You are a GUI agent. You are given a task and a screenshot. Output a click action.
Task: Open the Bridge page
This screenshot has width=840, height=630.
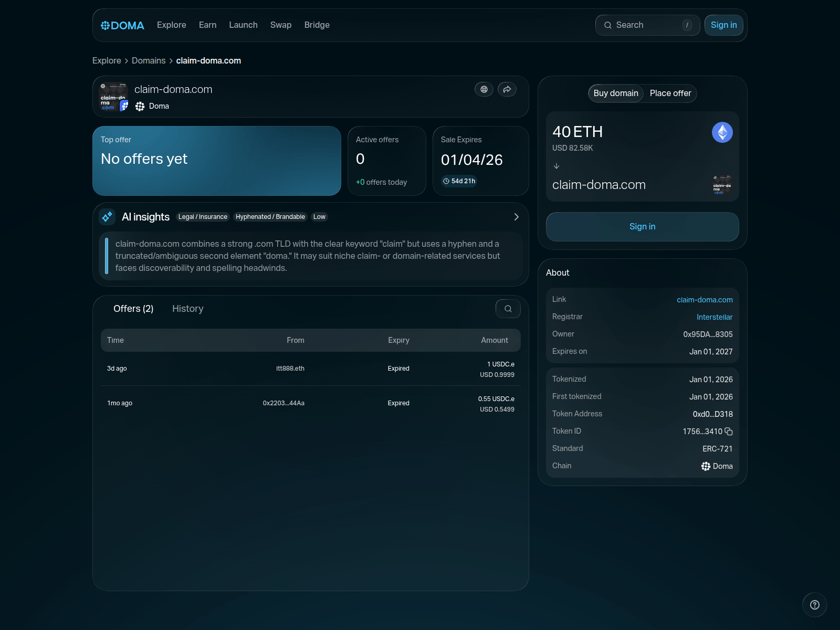click(317, 25)
